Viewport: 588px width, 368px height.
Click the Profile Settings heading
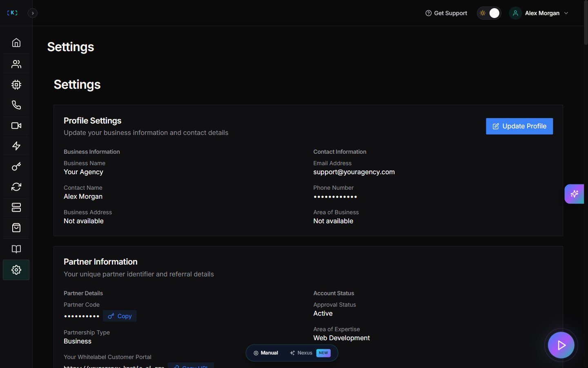coord(93,121)
